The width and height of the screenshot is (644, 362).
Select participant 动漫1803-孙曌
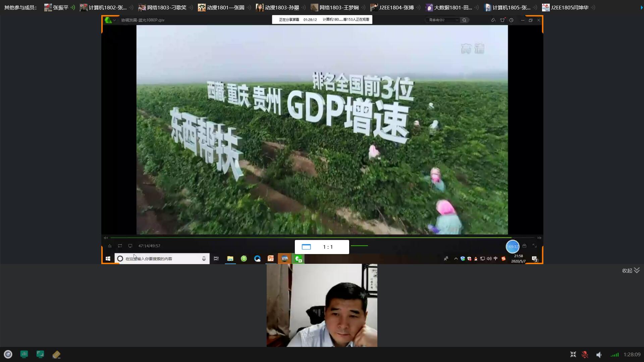click(281, 7)
